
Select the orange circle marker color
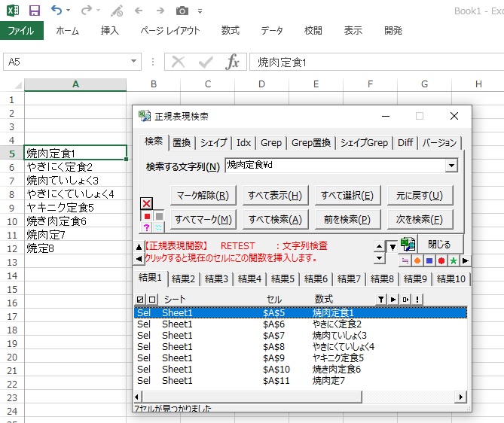pyautogui.click(x=417, y=260)
